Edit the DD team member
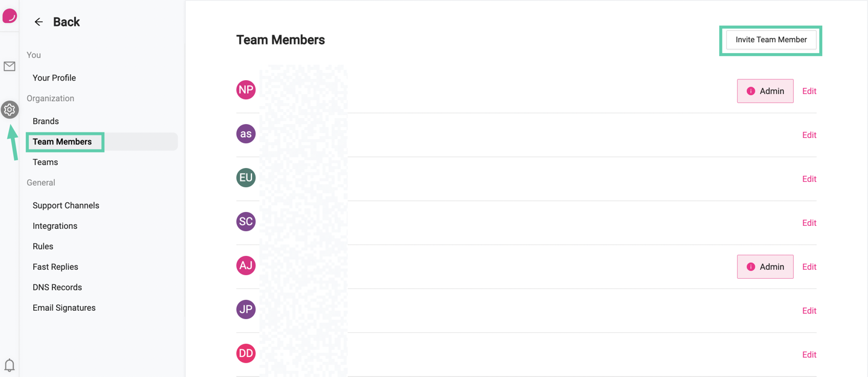The width and height of the screenshot is (868, 377). click(x=809, y=355)
